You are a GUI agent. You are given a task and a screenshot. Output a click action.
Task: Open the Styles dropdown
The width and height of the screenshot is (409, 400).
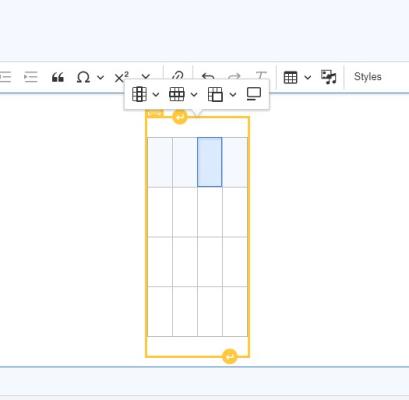point(368,77)
